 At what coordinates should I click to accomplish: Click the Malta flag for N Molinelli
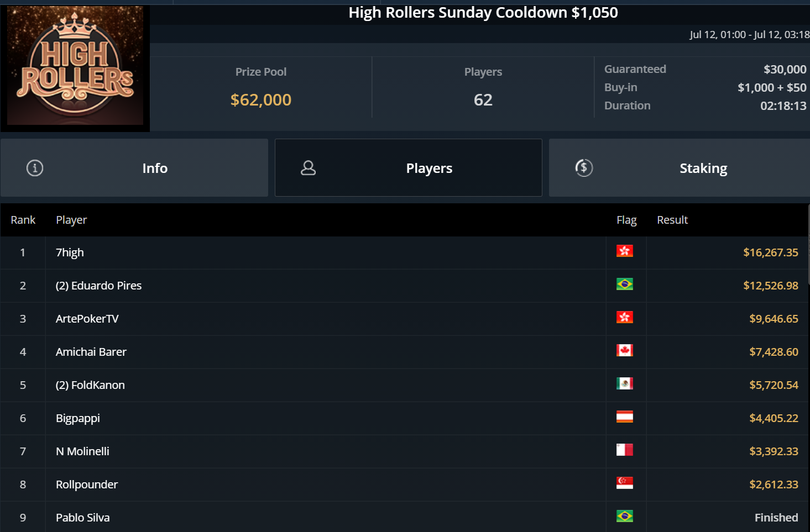(x=624, y=450)
